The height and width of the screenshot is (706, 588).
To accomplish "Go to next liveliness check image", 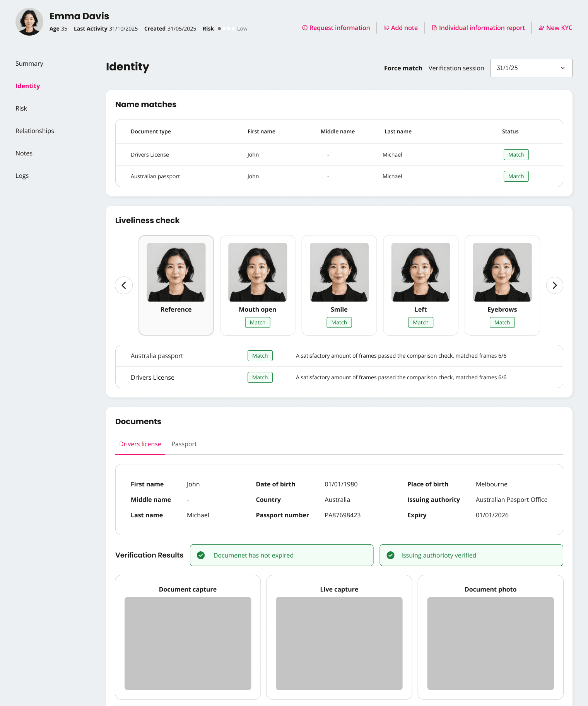I will [554, 285].
